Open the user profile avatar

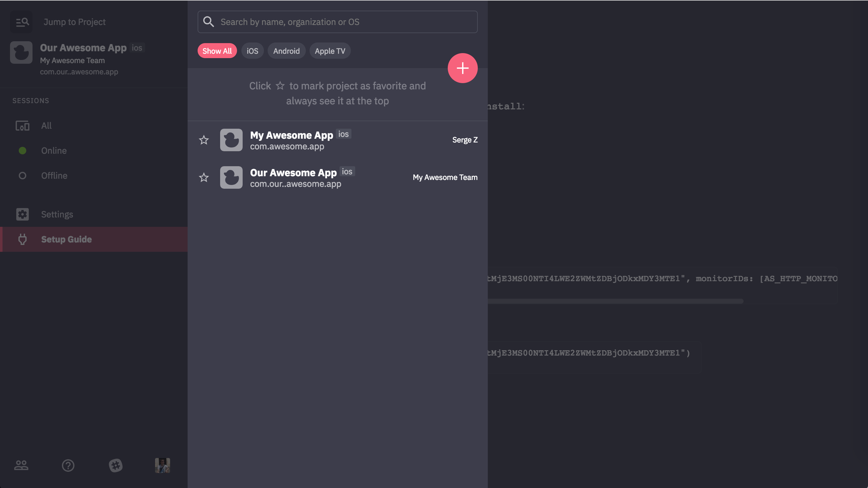click(x=162, y=465)
